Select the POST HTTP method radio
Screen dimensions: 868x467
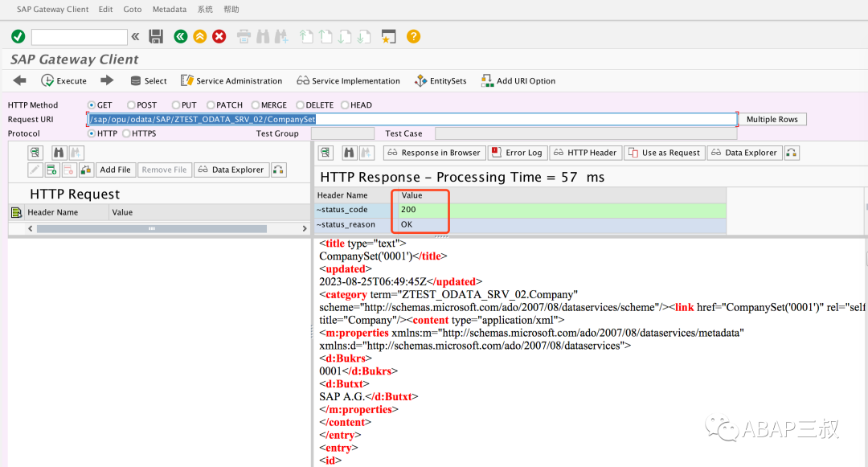(x=131, y=105)
